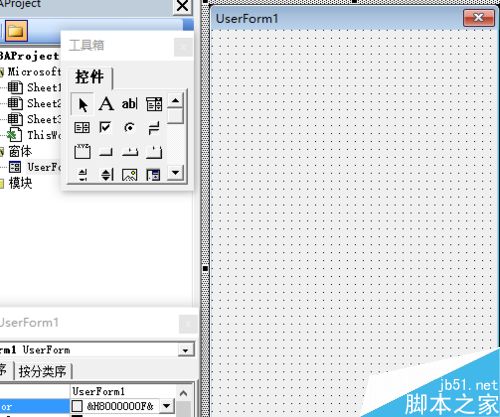Pick the ScrollBar control in toolbox
Viewport: 500px width, 417px height.
(82, 175)
